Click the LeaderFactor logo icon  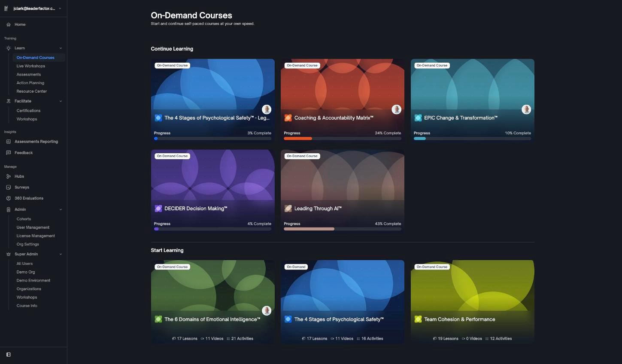coord(6,9)
